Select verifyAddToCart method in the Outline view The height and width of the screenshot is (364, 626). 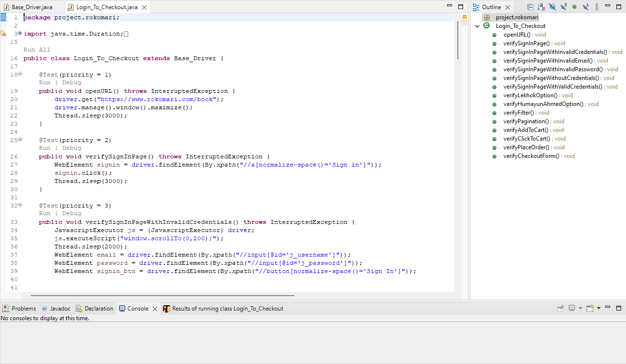point(527,130)
